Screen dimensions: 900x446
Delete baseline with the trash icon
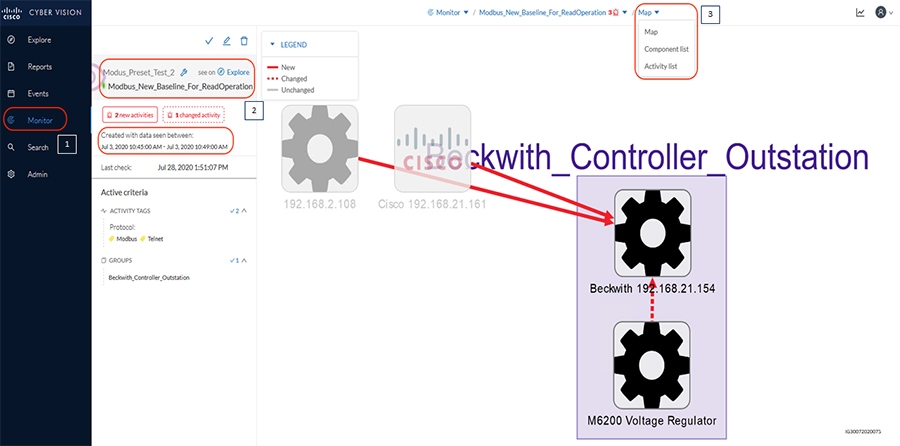(x=244, y=41)
